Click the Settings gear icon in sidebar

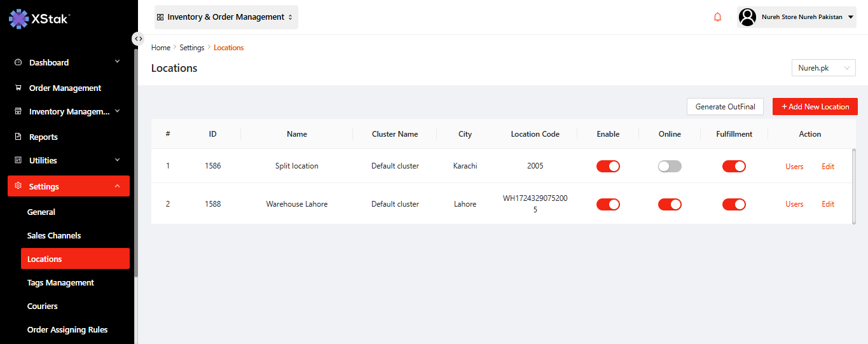(18, 186)
